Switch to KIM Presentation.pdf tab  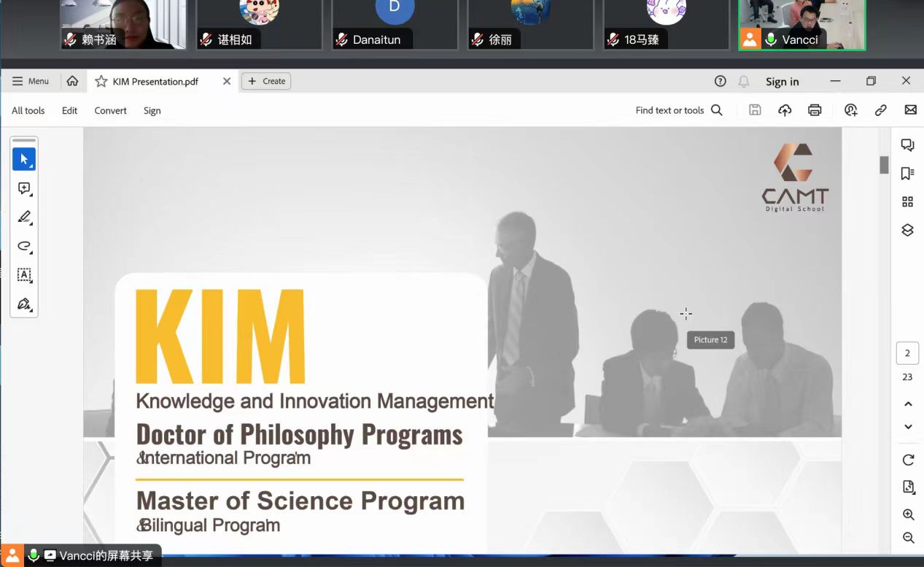[x=155, y=81]
